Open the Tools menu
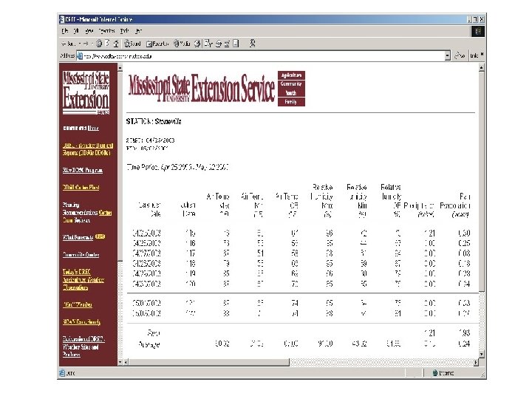532x399 pixels. (125, 31)
